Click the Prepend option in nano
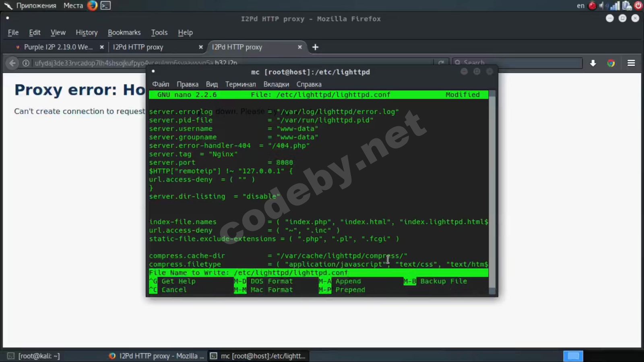The image size is (644, 362). point(342,290)
